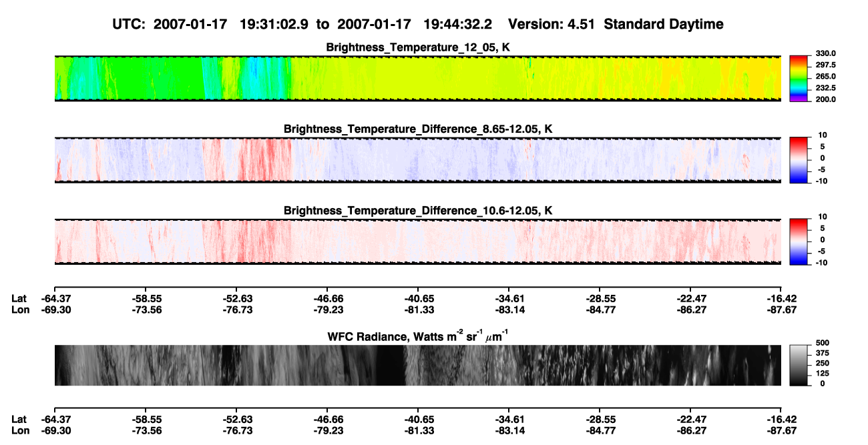Screen dimensions: 868x445
Task: Click the end time '19:44:32.2' in header
Action: (457, 25)
